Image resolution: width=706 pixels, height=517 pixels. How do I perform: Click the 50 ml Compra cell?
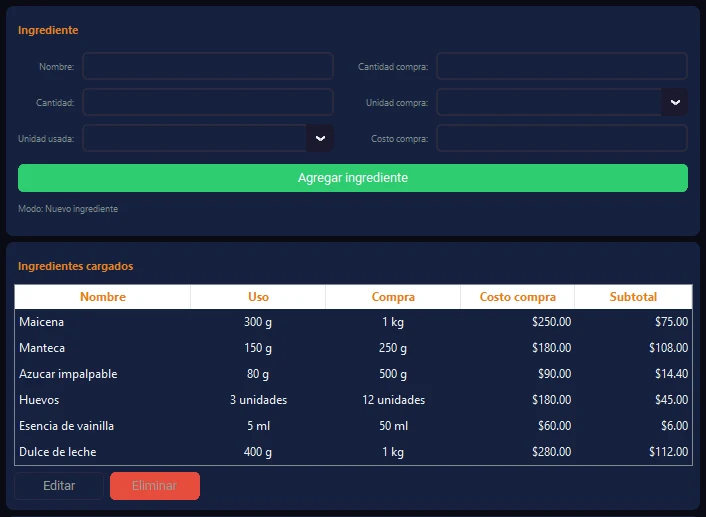pos(394,426)
